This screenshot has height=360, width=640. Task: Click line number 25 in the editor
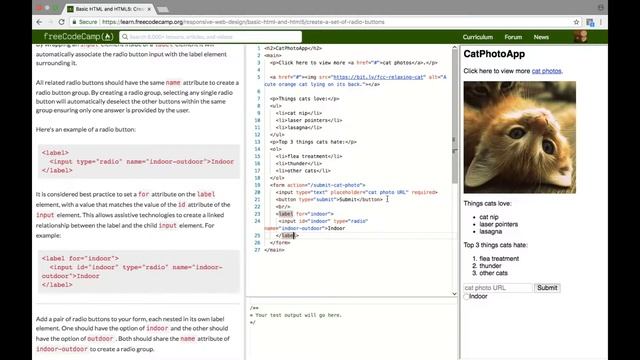257,236
